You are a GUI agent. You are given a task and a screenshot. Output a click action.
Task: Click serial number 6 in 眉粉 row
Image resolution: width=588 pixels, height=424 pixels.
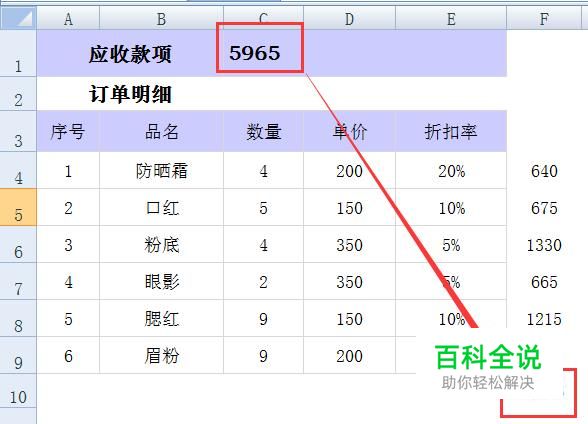coord(68,355)
